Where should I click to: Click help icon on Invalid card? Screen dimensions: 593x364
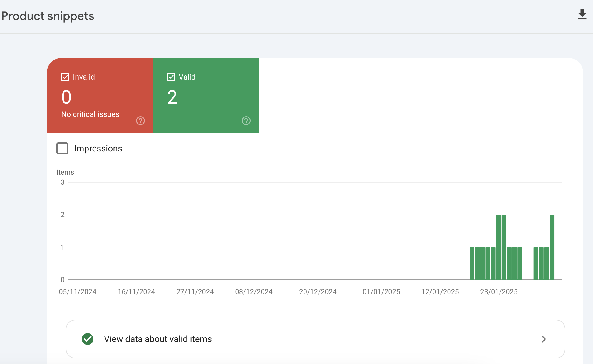140,121
